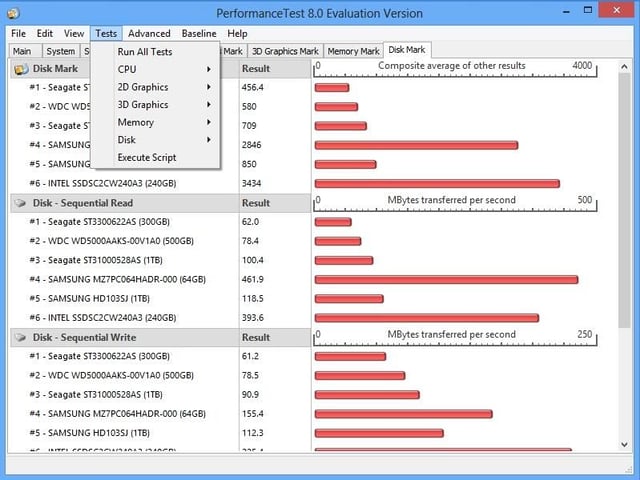This screenshot has height=480, width=640.
Task: Choose Run All Tests from the menu
Action: 156,52
